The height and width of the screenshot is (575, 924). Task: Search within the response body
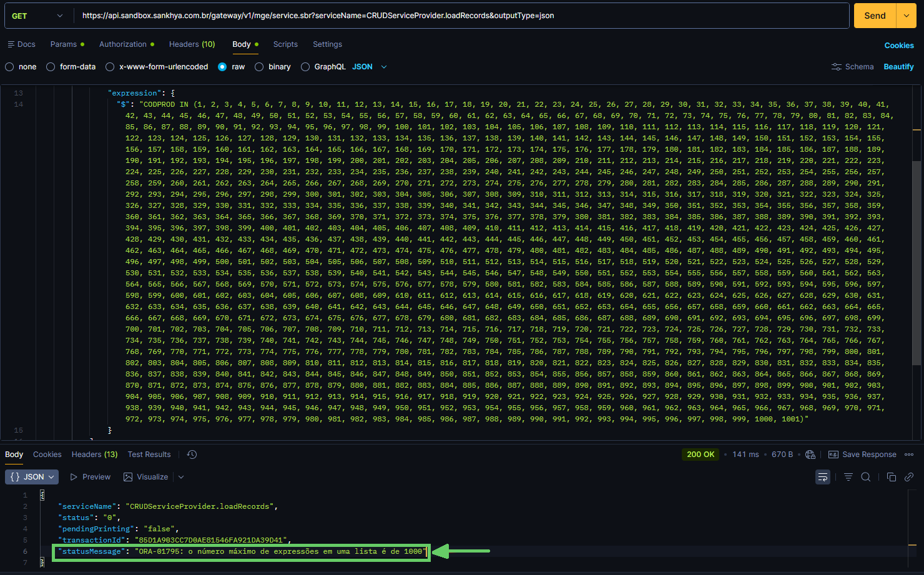(866, 477)
